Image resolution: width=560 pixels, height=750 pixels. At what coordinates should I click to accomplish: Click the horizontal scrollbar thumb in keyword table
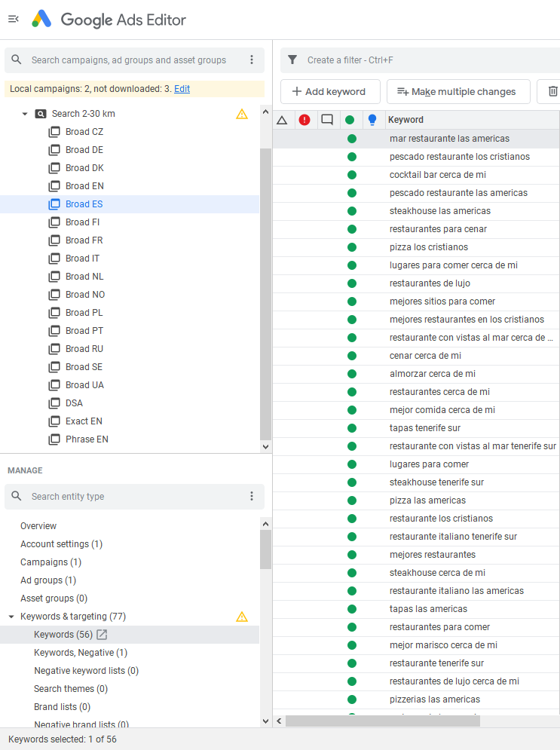(x=383, y=721)
